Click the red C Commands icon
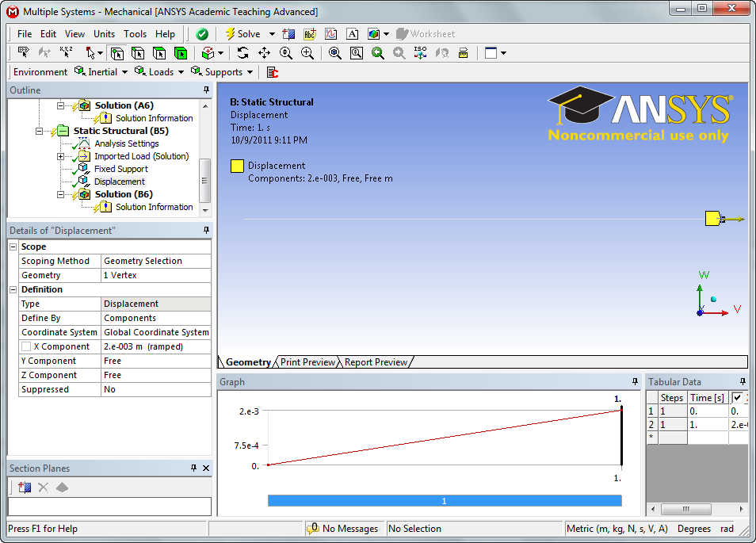Image resolution: width=756 pixels, height=543 pixels. [273, 72]
